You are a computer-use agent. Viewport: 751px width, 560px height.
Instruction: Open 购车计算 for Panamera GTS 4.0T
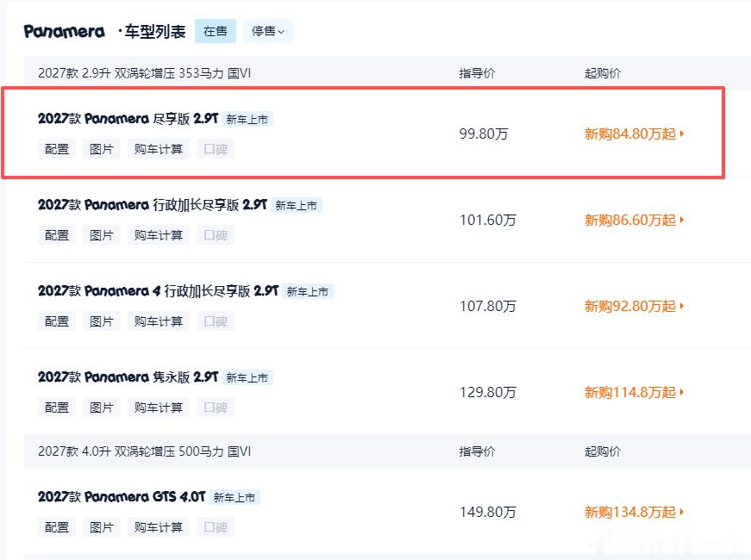159,527
